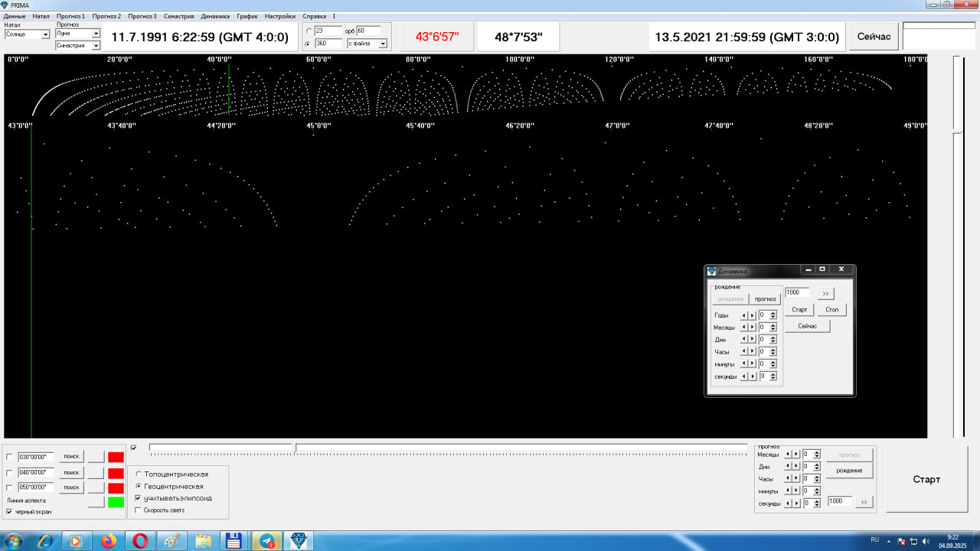Open Internet Explorer from the taskbar
Image resolution: width=980 pixels, height=551 pixels.
click(x=44, y=541)
